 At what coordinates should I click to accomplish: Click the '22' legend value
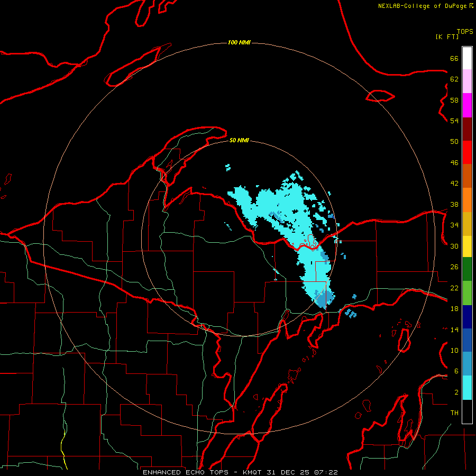(x=454, y=288)
